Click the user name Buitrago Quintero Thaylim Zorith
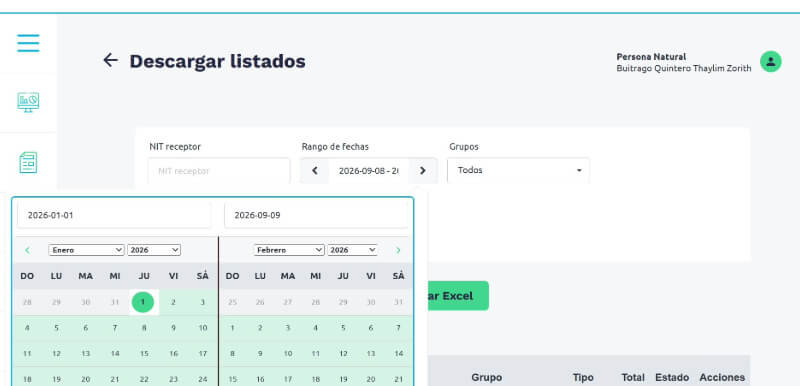Screen dimensions: 800x386 click(684, 68)
